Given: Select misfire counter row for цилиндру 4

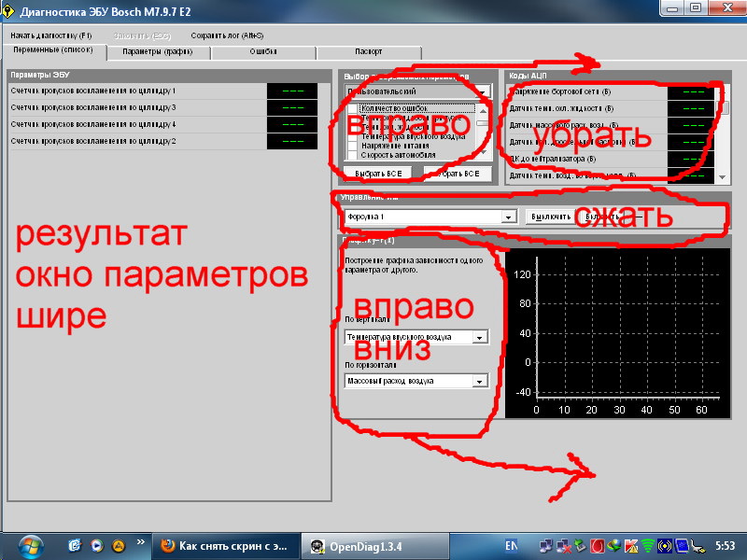Looking at the screenshot, I should 163,124.
